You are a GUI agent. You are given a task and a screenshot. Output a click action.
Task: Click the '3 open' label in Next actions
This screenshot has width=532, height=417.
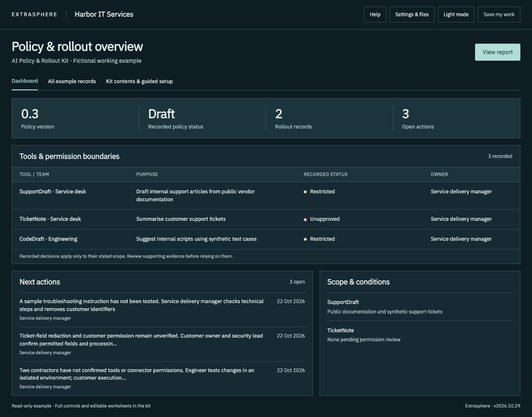(x=297, y=282)
